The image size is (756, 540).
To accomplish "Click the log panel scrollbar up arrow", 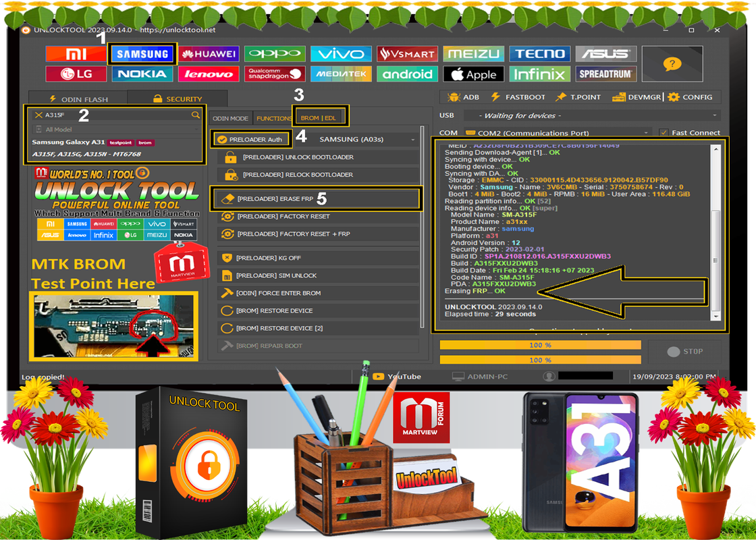I will (715, 149).
